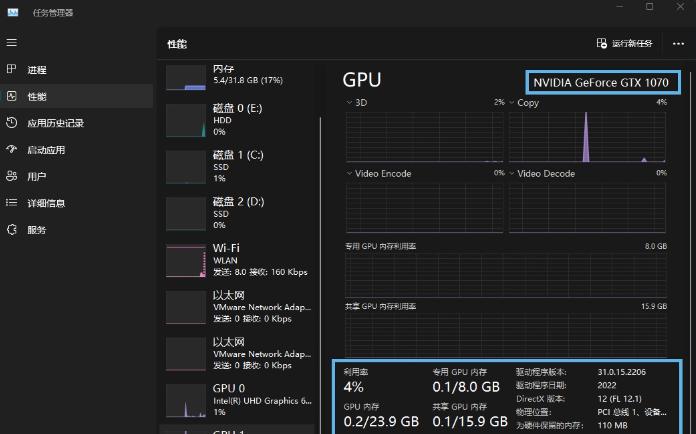The height and width of the screenshot is (434, 696).
Task: Select the GPU 0 Intel UHD Graphics thumbnail
Action: 186,401
